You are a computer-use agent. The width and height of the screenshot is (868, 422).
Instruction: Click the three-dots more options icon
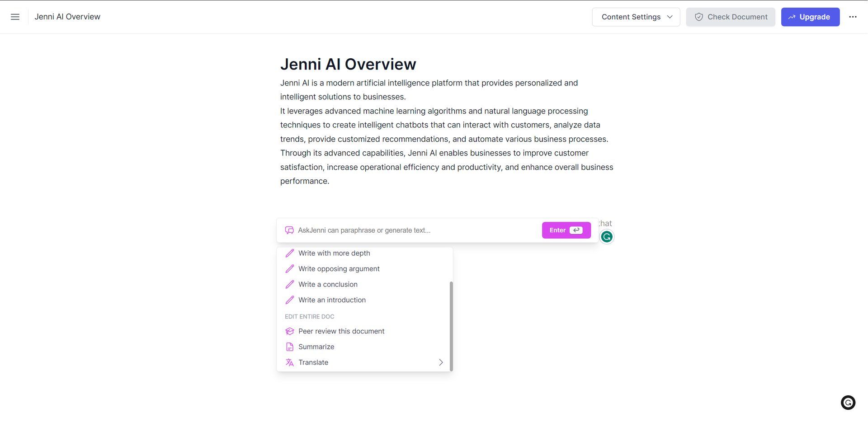(x=853, y=17)
